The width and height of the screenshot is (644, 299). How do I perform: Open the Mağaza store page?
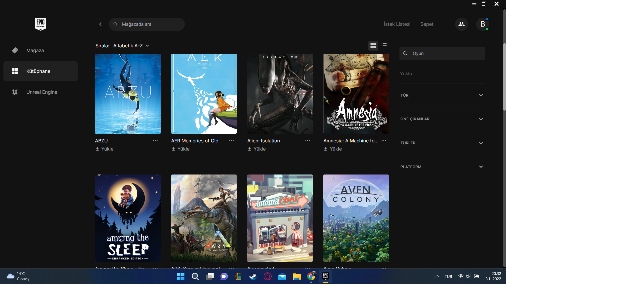coord(41,51)
